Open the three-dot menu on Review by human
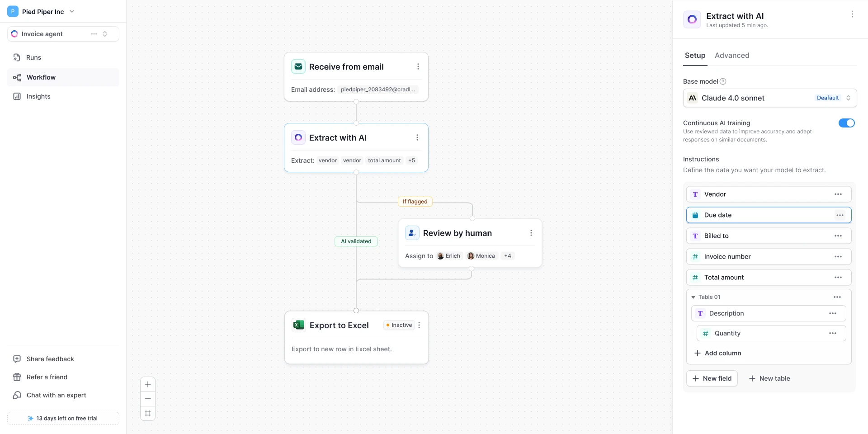This screenshot has height=434, width=868. pyautogui.click(x=531, y=233)
